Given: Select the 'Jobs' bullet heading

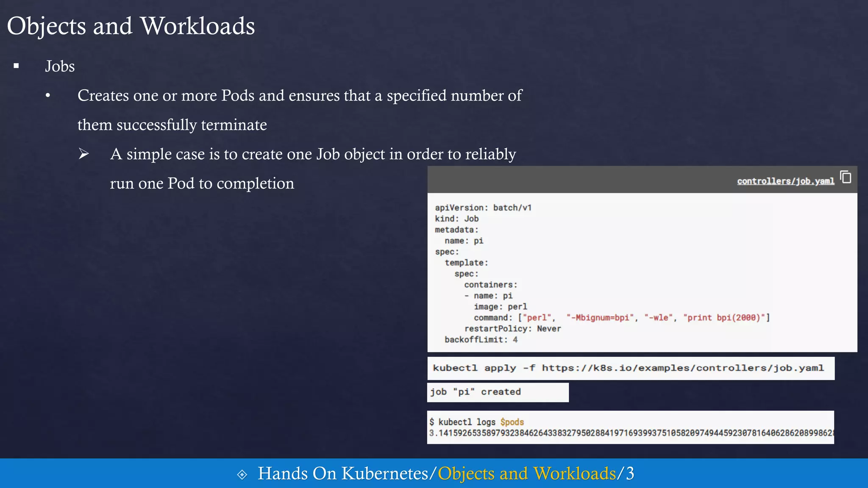Looking at the screenshot, I should click(x=60, y=66).
